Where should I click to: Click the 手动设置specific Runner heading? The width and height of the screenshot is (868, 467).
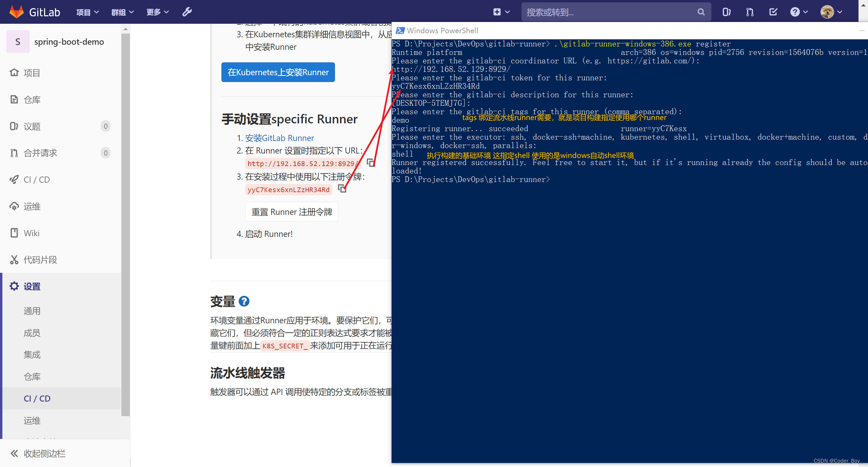tap(290, 119)
